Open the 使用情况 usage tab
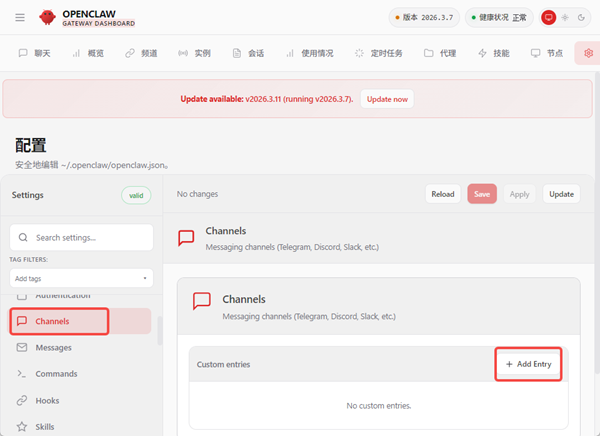 pos(310,53)
